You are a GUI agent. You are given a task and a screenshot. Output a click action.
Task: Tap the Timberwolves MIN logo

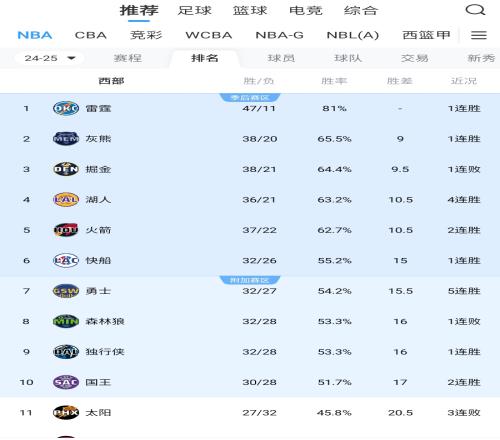(x=66, y=321)
